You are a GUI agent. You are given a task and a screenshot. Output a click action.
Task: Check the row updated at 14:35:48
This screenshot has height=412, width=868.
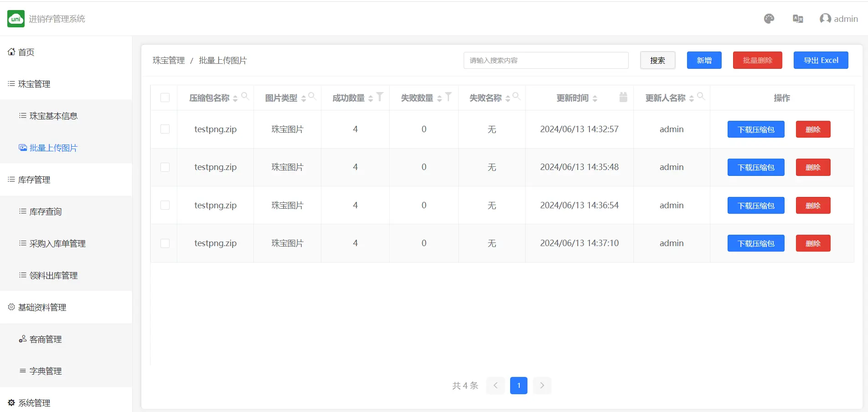[x=165, y=167]
